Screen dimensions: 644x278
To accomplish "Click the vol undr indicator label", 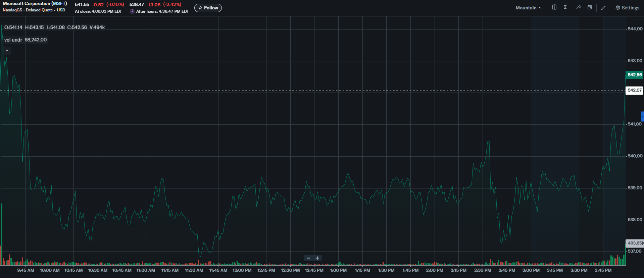I will click(x=13, y=40).
